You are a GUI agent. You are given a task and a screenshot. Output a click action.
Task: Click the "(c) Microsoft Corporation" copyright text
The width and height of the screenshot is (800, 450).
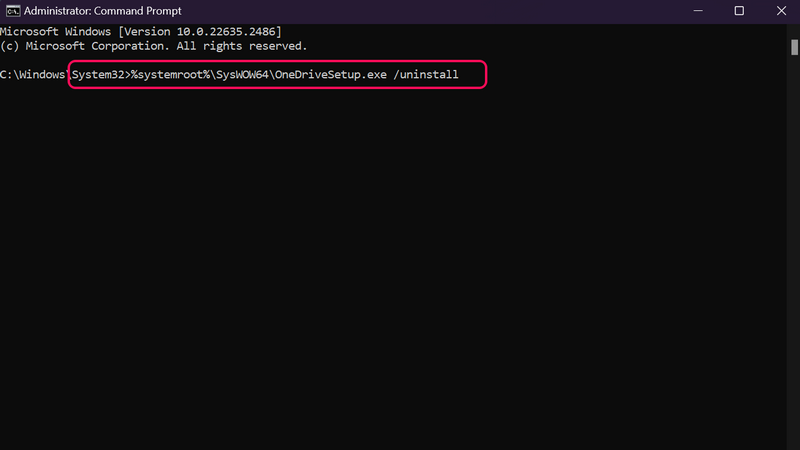(x=84, y=46)
